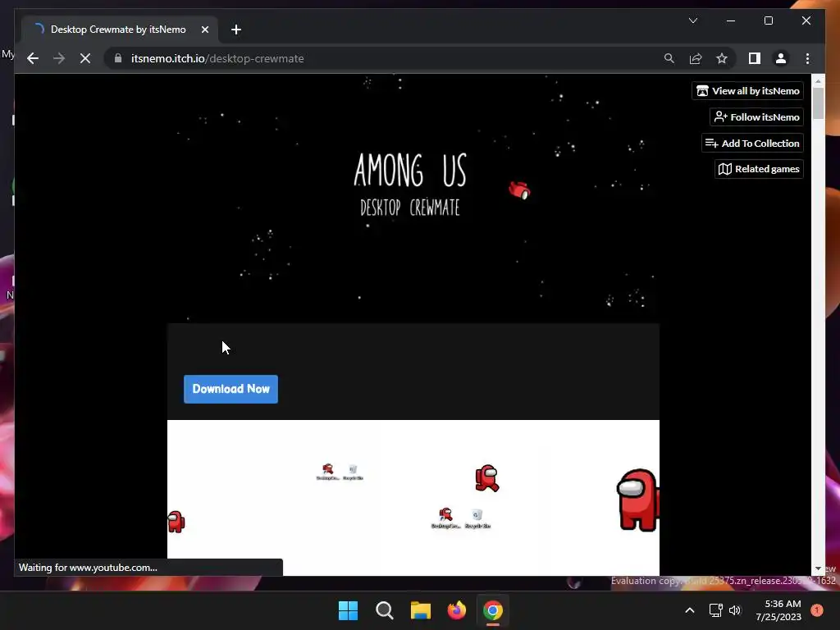The width and height of the screenshot is (840, 630).
Task: Open the Chrome three-dot menu
Action: coord(807,58)
